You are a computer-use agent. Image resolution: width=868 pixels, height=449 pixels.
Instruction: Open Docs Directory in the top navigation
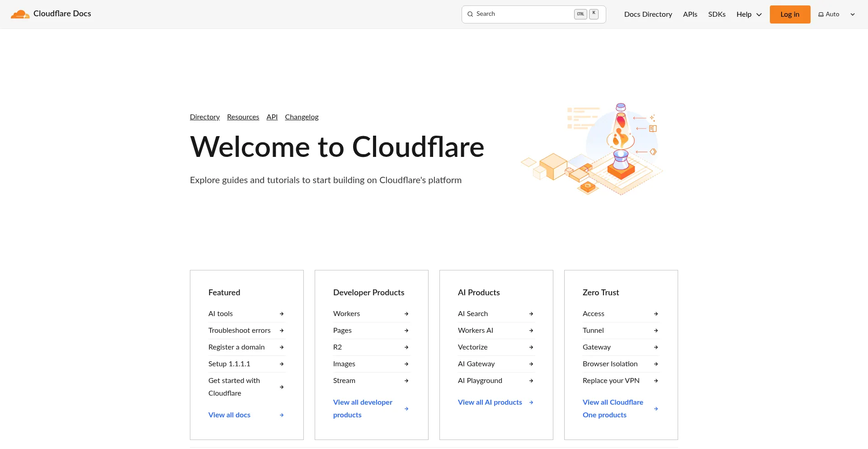click(x=648, y=14)
